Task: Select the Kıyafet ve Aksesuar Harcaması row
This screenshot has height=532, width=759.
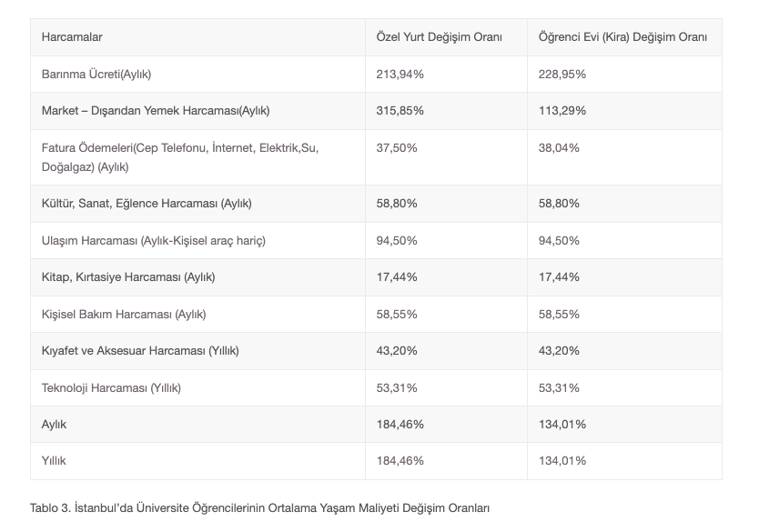Action: 140,350
